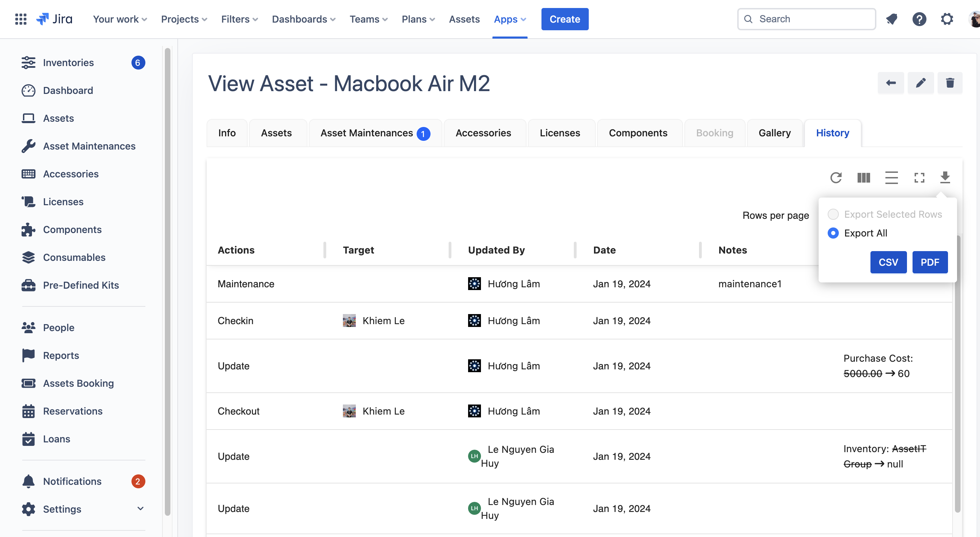
Task: Open the Dashboards dropdown menu
Action: tap(304, 19)
